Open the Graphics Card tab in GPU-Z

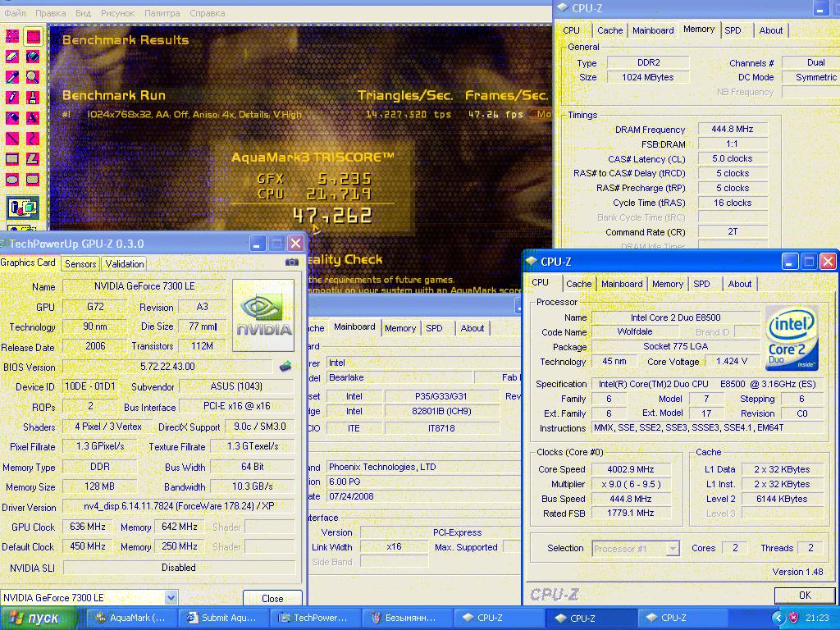pos(28,262)
